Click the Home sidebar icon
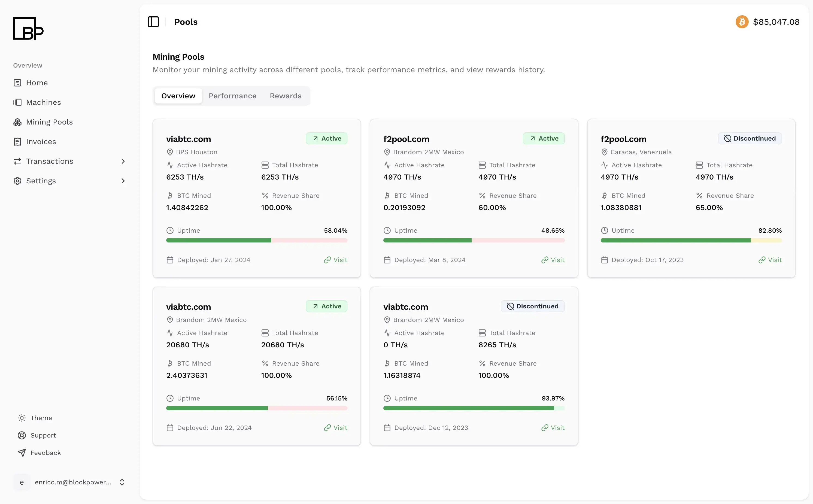Screen dimensions: 813x504 pos(17,83)
